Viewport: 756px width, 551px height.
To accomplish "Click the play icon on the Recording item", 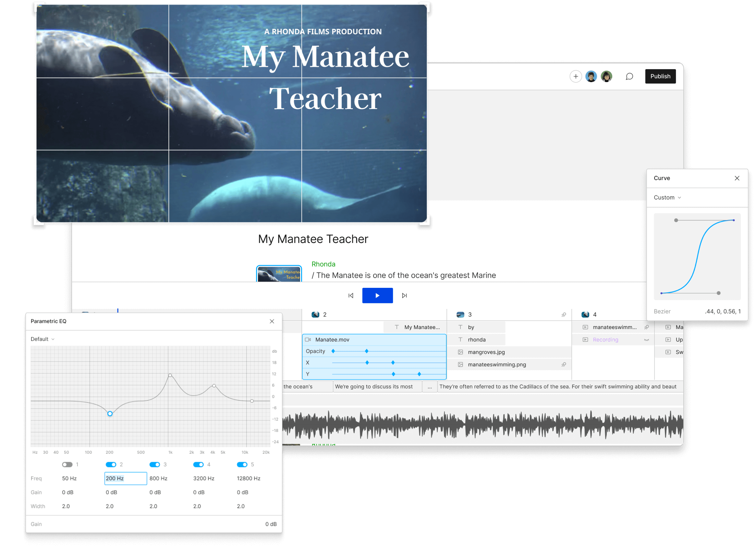I will point(586,339).
